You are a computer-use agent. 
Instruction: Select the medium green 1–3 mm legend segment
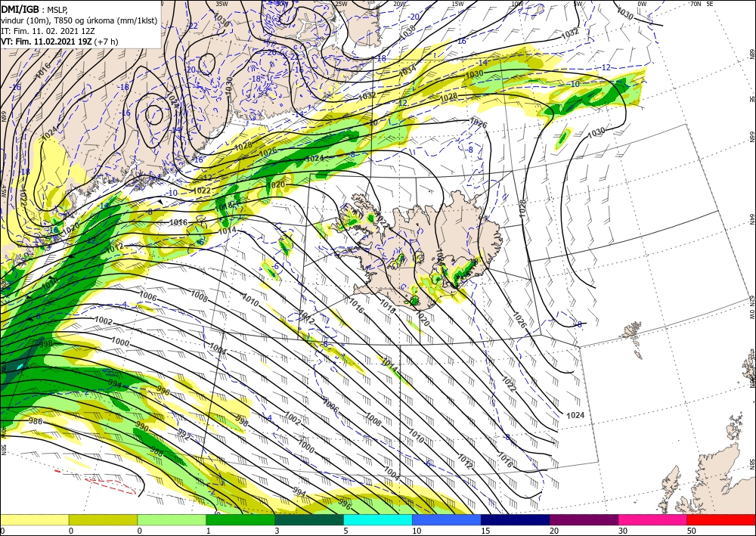[x=240, y=519]
